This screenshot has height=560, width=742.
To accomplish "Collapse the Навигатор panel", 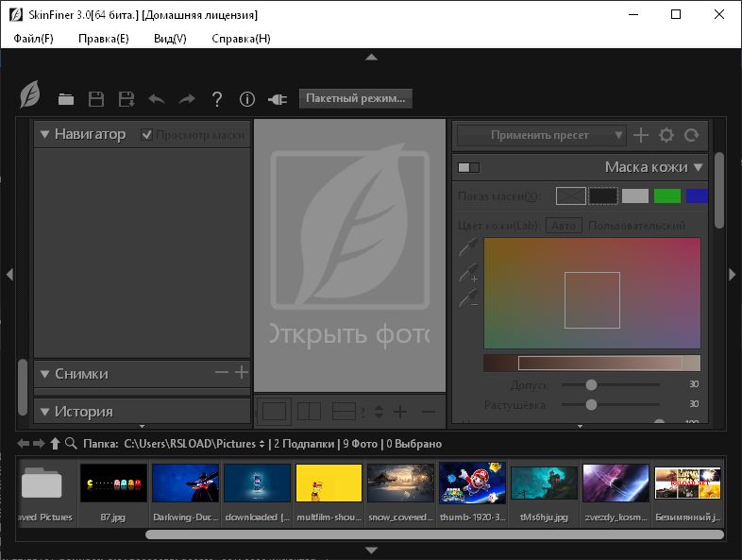I will pos(44,134).
